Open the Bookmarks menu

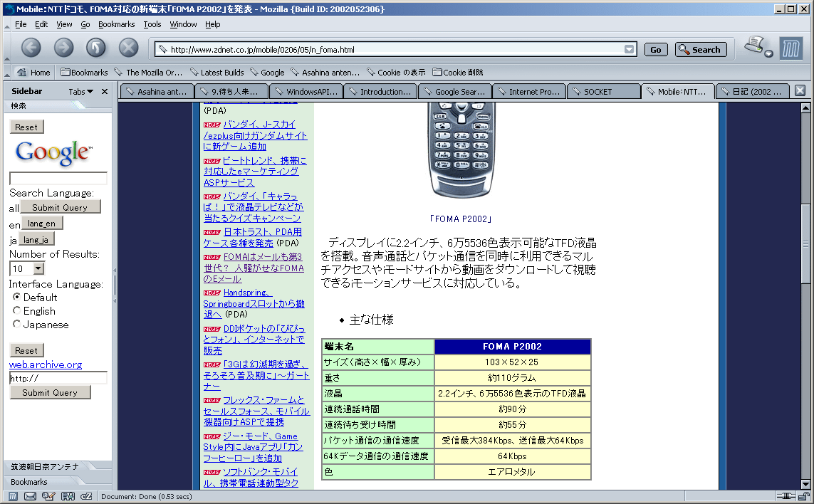pyautogui.click(x=116, y=24)
